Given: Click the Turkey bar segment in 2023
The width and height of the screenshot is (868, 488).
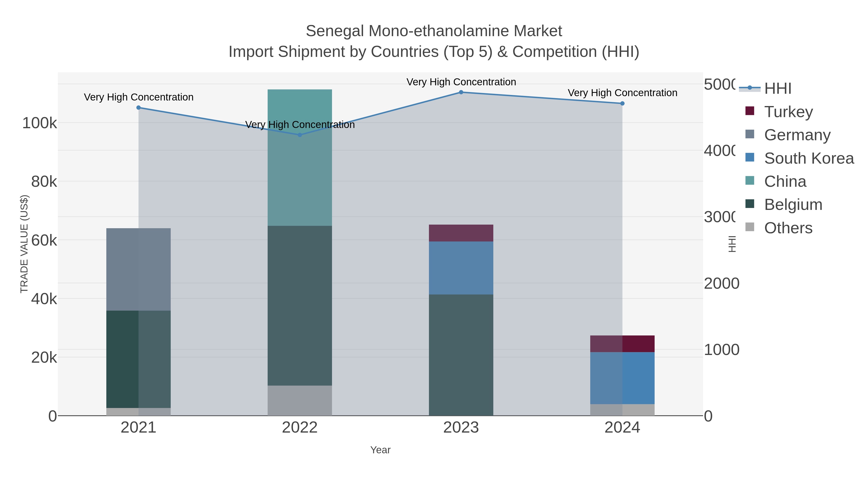Looking at the screenshot, I should pyautogui.click(x=461, y=233).
